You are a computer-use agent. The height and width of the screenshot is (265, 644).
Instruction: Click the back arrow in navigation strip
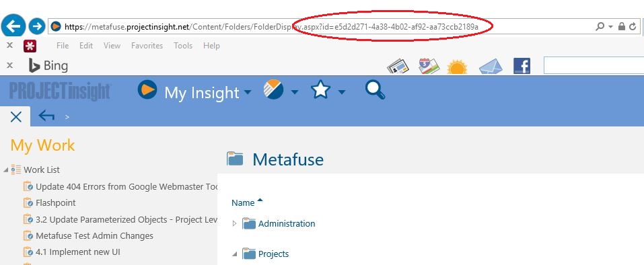click(x=46, y=116)
